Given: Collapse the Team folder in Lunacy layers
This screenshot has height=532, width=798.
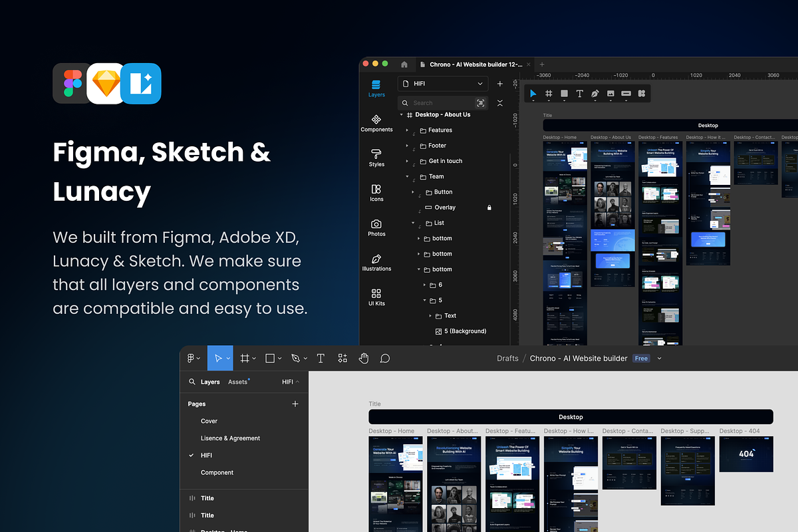Looking at the screenshot, I should (x=407, y=177).
